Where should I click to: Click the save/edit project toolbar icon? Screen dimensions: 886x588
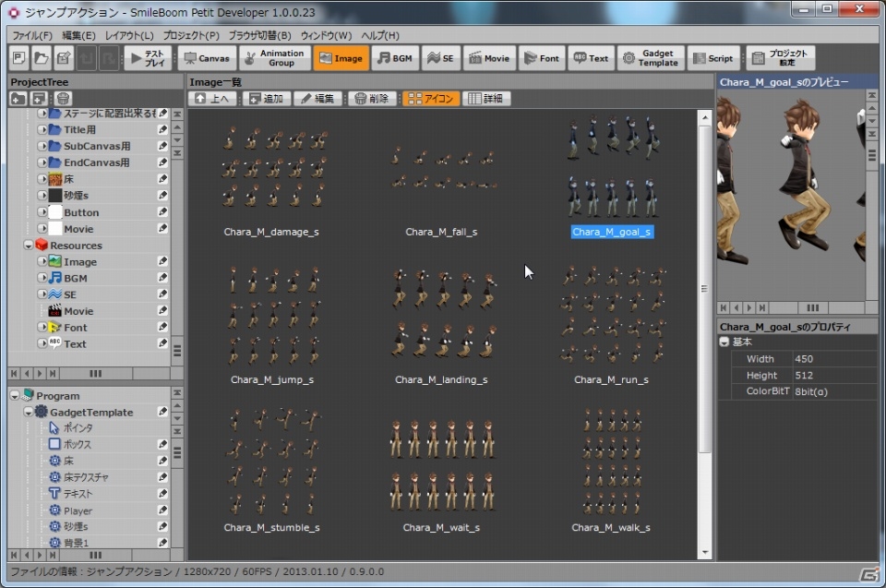(x=64, y=58)
